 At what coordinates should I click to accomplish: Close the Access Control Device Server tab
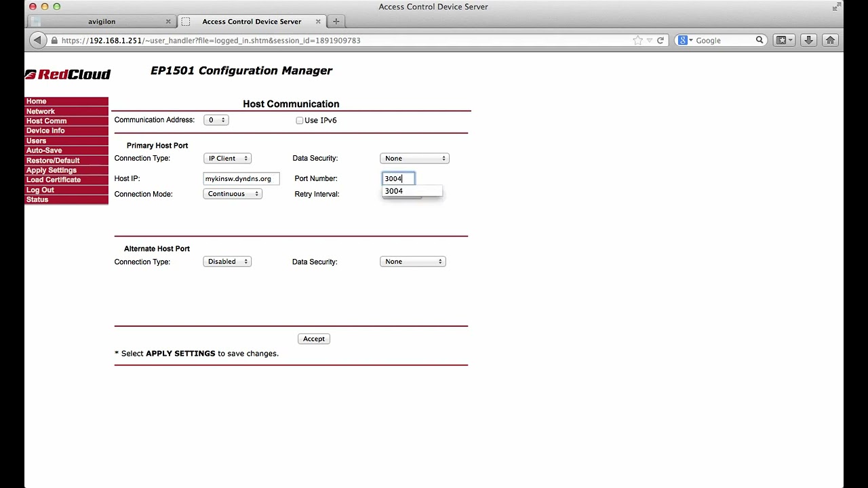tap(318, 22)
